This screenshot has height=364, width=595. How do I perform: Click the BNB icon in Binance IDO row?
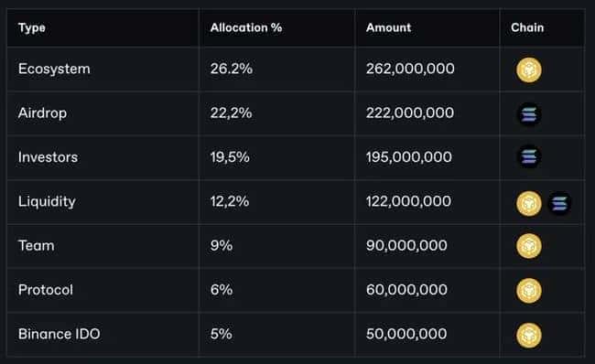(528, 335)
